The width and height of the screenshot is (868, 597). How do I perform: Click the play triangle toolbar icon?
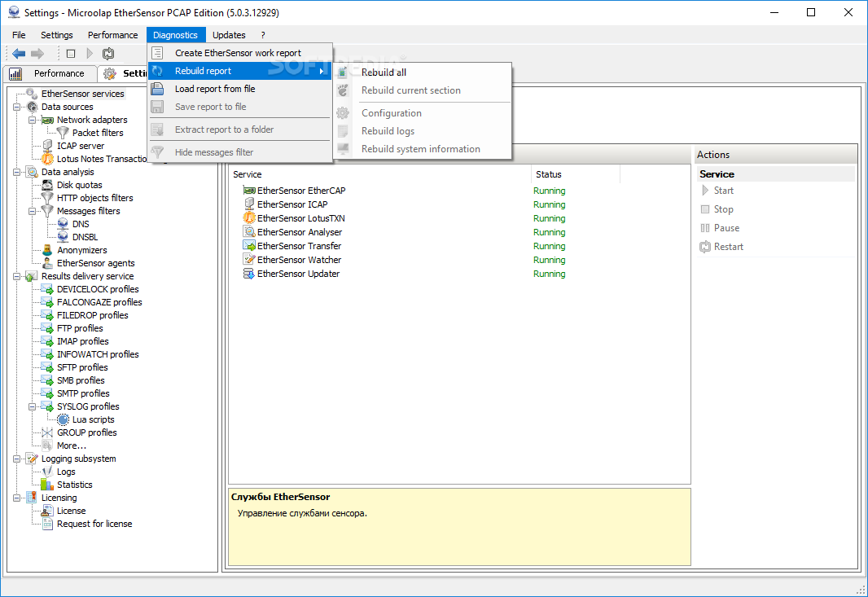tap(90, 54)
